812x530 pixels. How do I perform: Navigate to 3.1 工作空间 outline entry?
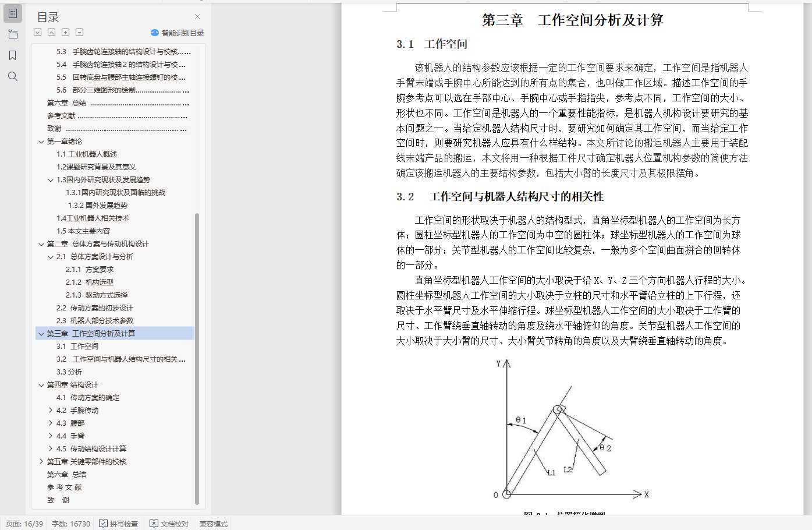pyautogui.click(x=77, y=347)
